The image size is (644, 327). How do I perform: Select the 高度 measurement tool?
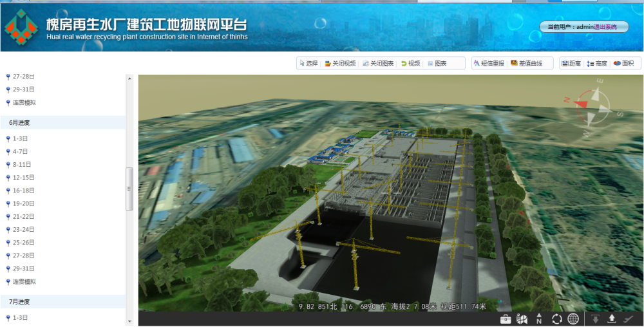coord(597,64)
